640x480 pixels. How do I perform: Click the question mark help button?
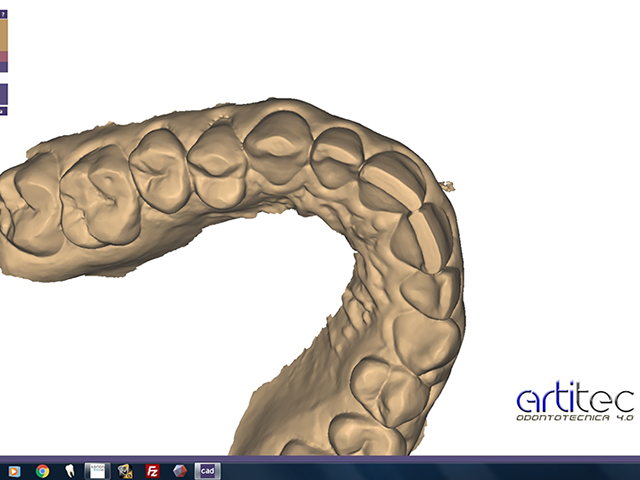(3, 15)
